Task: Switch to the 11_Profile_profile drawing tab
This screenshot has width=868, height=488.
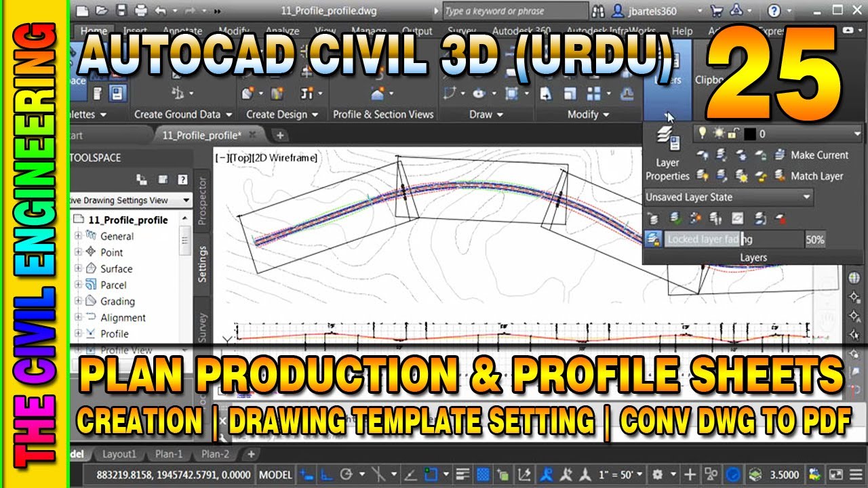Action: click(x=201, y=135)
